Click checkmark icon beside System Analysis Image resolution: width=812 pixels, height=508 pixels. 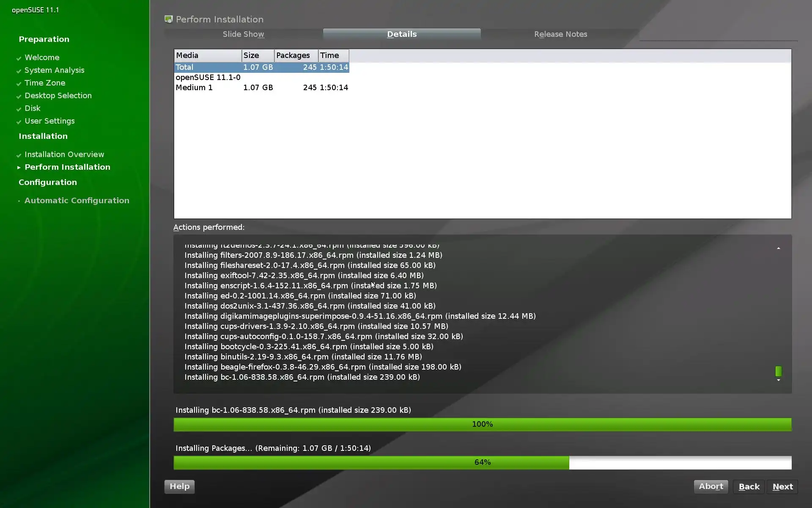19,71
